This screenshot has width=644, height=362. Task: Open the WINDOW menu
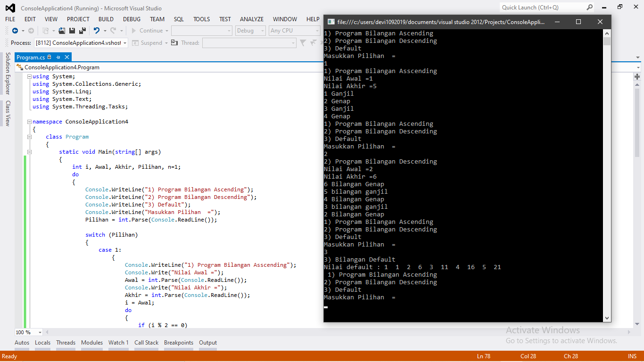tap(285, 19)
